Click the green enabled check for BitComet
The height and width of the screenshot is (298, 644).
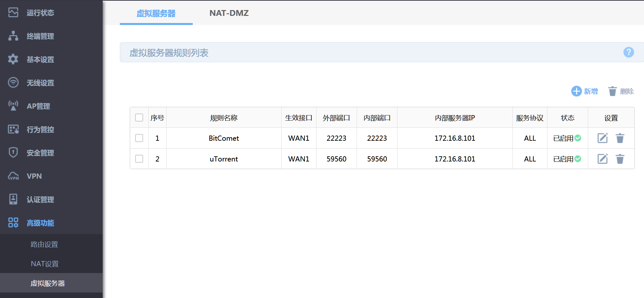pyautogui.click(x=578, y=138)
